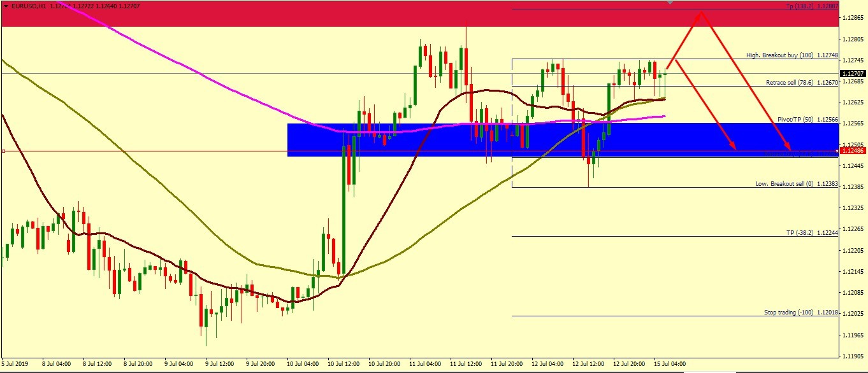Click the 'TP (-38.2)' level label
The height and width of the screenshot is (373, 868).
click(x=800, y=233)
